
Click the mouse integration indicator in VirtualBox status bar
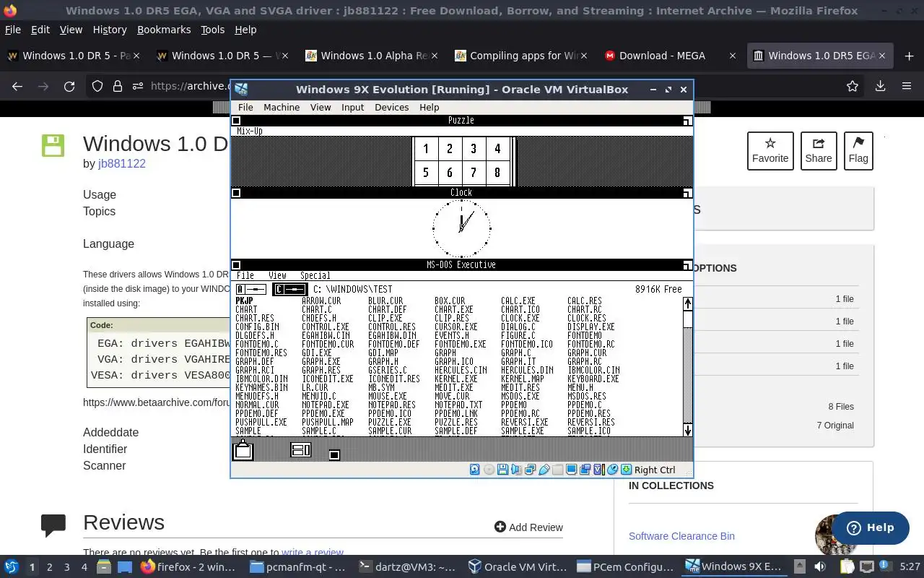(612, 470)
